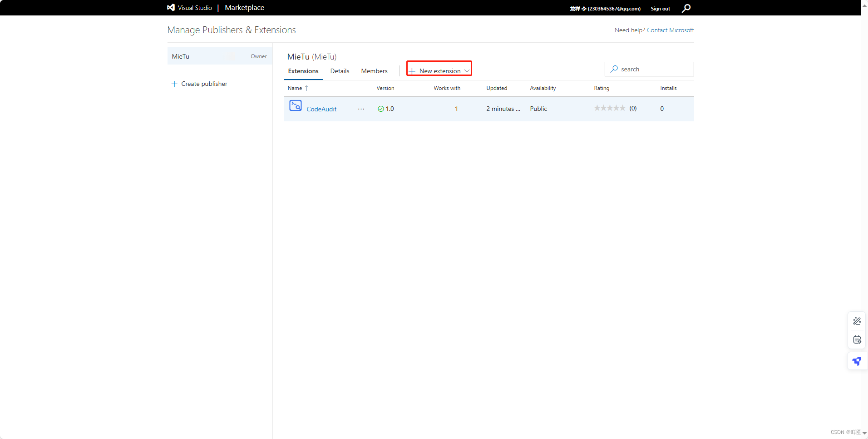Click the Rating column header
Viewport: 868px width, 439px height.
pos(602,88)
